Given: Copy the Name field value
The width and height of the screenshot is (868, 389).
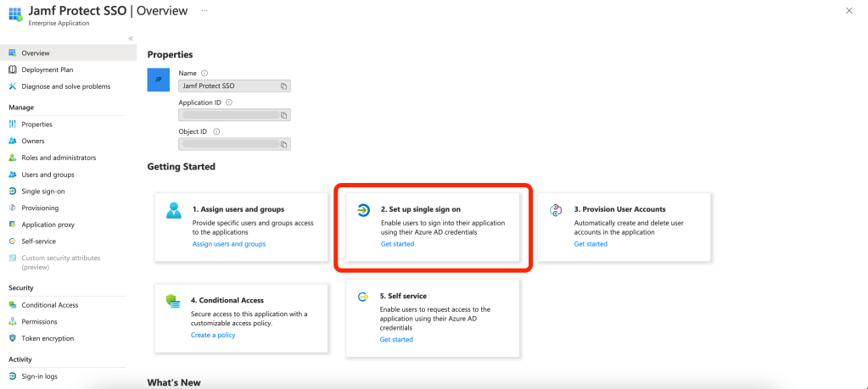Looking at the screenshot, I should pyautogui.click(x=284, y=86).
